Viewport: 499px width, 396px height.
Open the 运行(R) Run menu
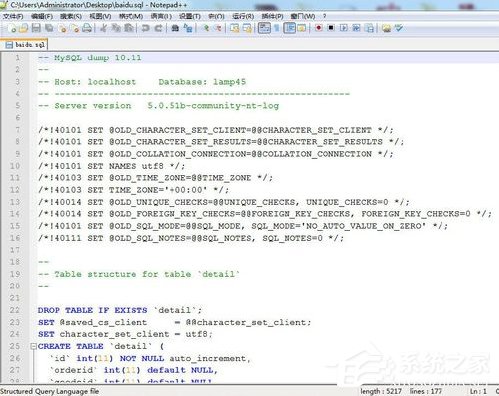coord(243,16)
